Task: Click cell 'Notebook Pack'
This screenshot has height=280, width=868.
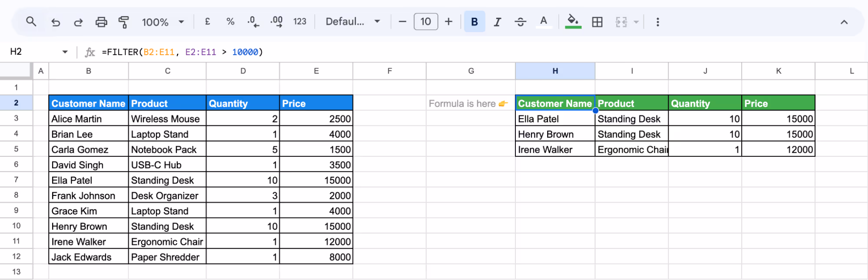Action: (167, 149)
